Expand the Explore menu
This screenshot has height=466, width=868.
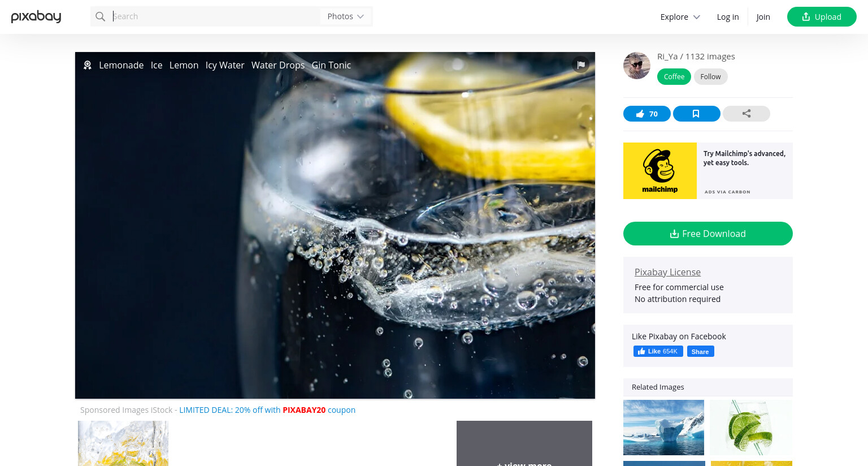tap(680, 17)
